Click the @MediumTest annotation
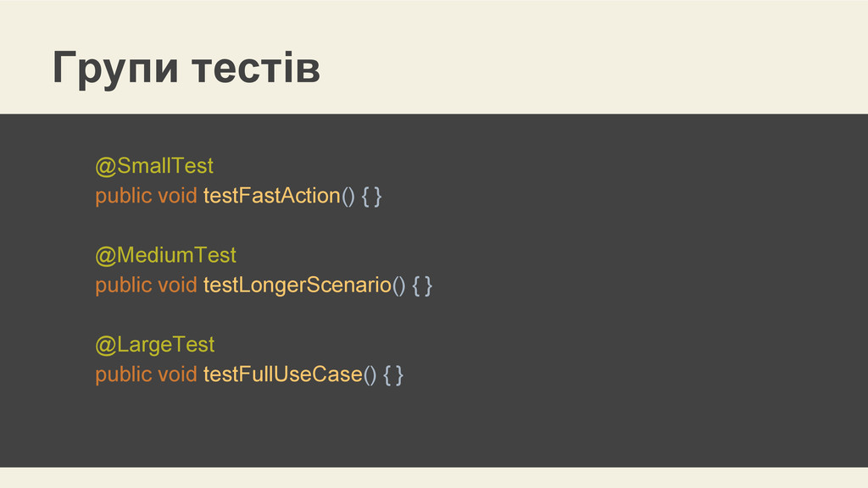868x488 pixels. click(165, 255)
